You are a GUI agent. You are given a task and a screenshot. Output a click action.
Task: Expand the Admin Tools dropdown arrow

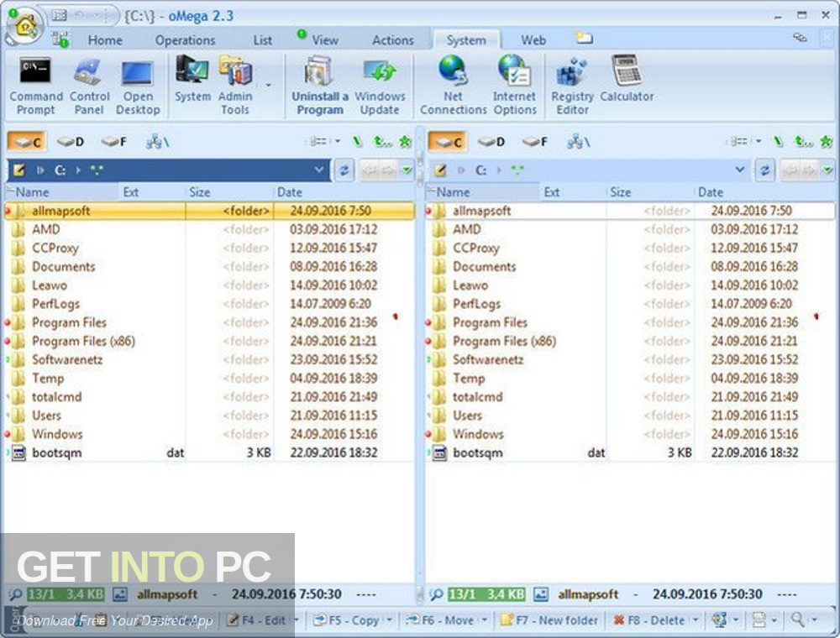[x=268, y=85]
